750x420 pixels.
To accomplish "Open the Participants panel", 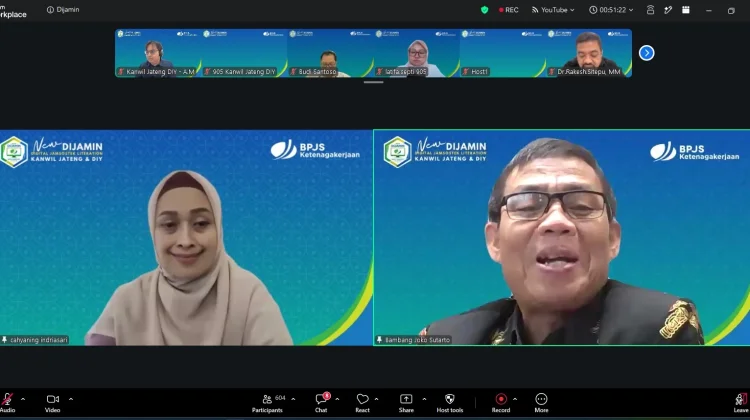I will tap(268, 403).
